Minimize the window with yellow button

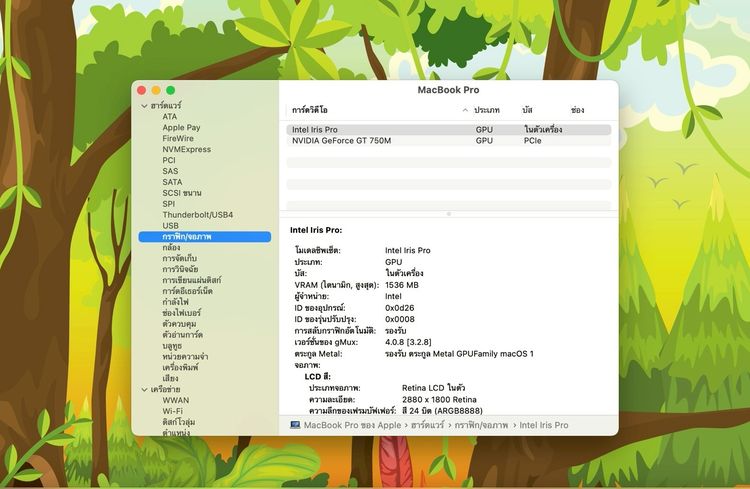tap(156, 90)
